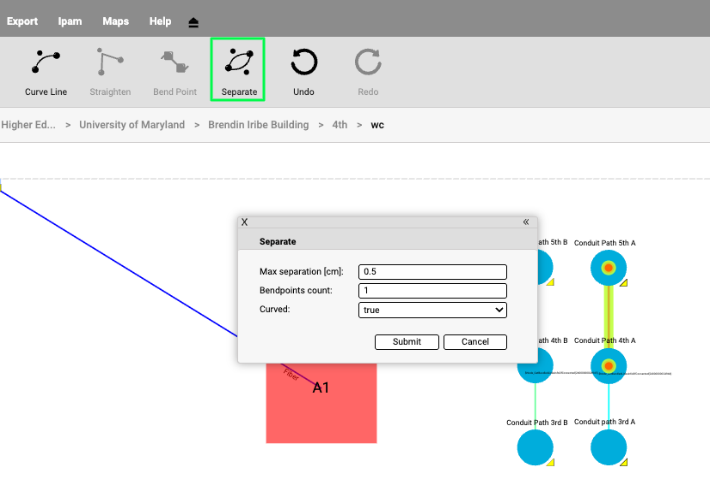This screenshot has height=491, width=710.
Task: Choose the Bend Point tool
Action: 173,69
